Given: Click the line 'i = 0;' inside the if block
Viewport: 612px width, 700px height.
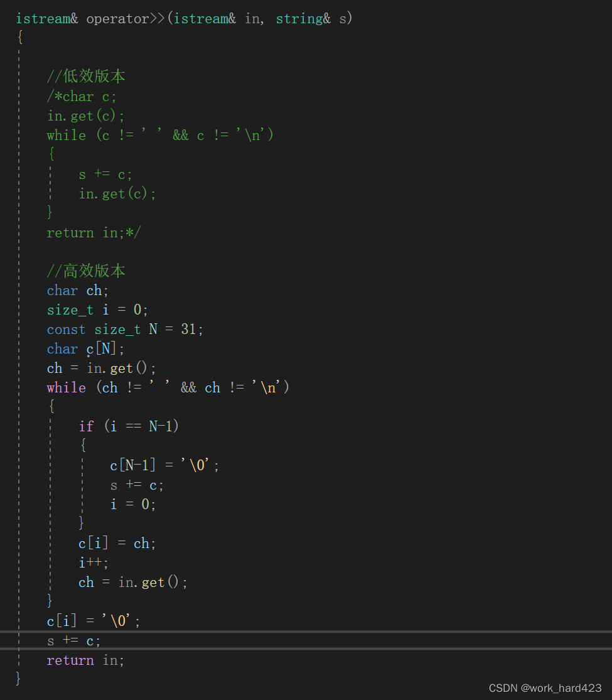Looking at the screenshot, I should coord(133,505).
